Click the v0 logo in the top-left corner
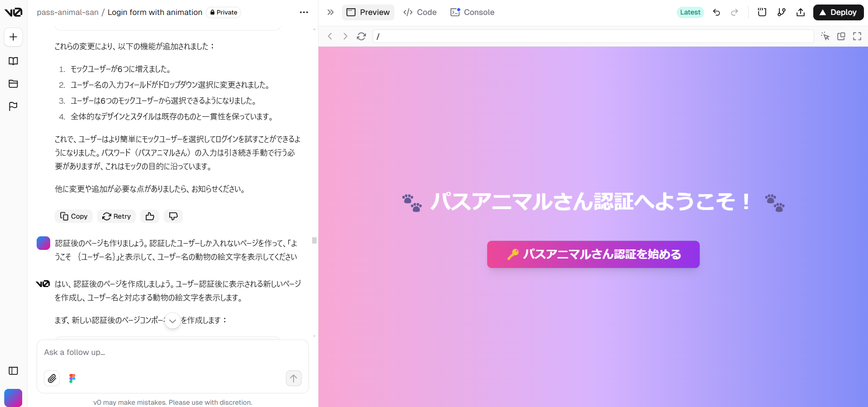The height and width of the screenshot is (407, 868). click(13, 12)
